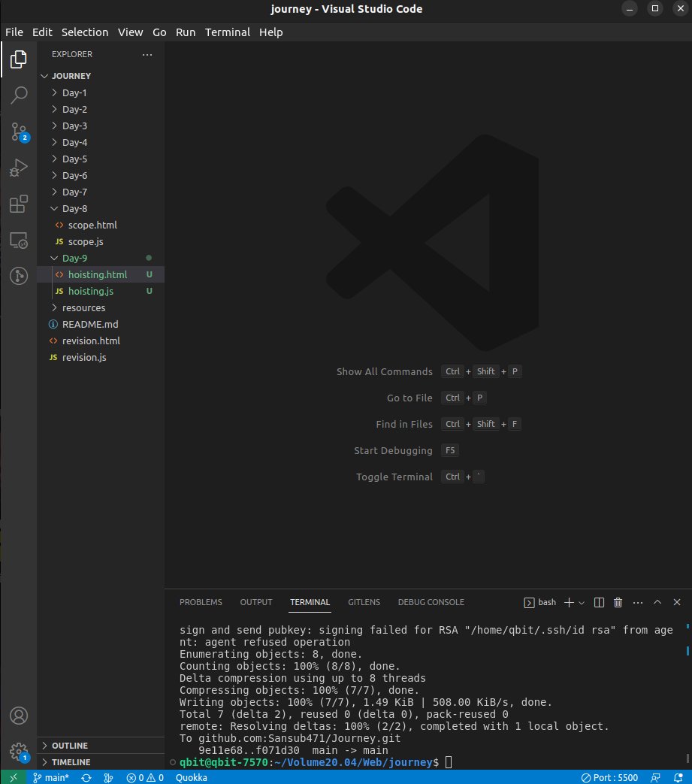Open the Help menu

(x=270, y=32)
